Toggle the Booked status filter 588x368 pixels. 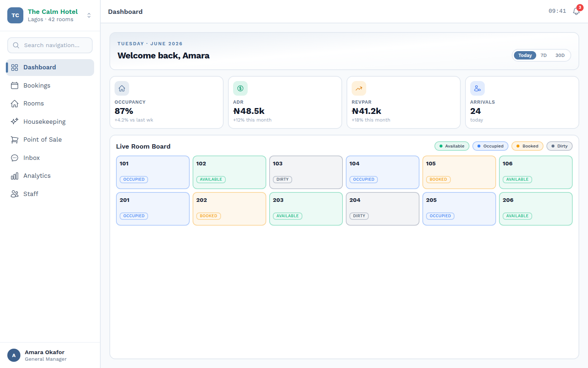click(527, 146)
